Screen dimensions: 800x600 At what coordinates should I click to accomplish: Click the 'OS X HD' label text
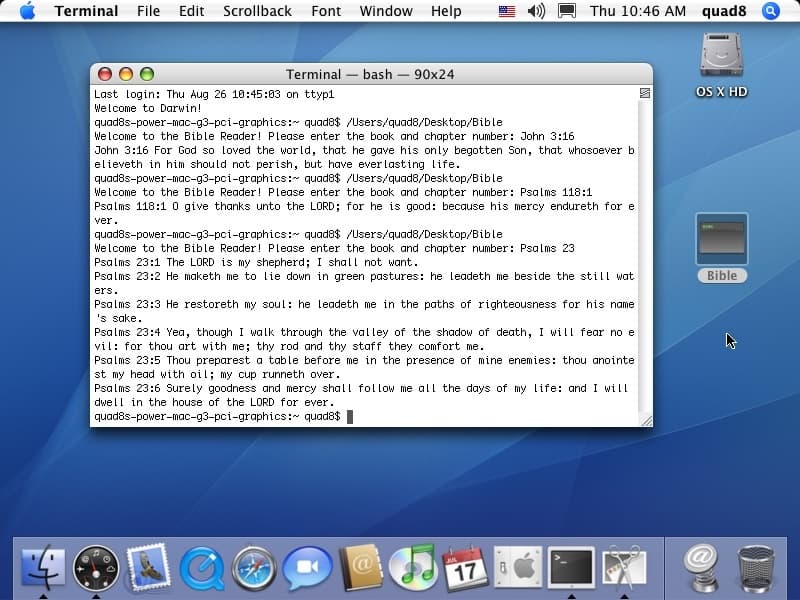721,92
